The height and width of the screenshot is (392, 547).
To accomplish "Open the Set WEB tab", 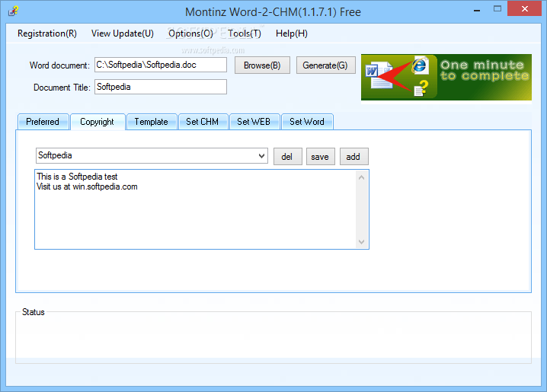I will coord(254,122).
